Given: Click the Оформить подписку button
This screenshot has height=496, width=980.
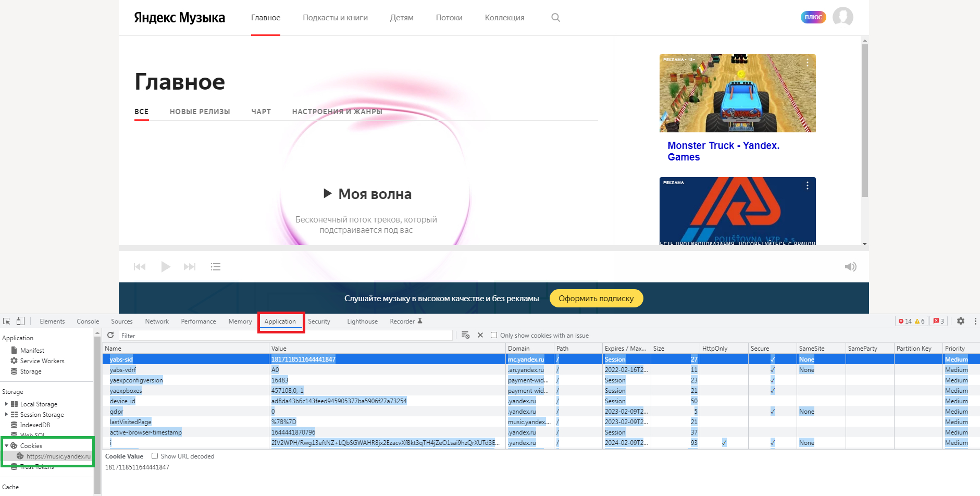Looking at the screenshot, I should (x=596, y=299).
